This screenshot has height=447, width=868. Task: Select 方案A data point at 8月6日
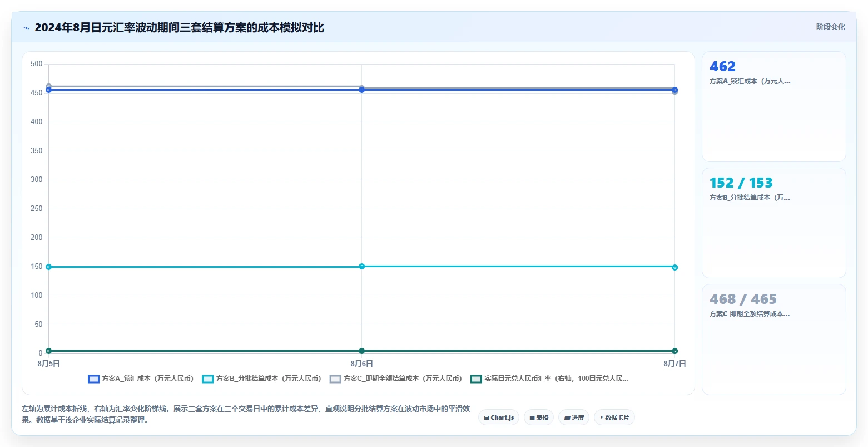(x=362, y=90)
